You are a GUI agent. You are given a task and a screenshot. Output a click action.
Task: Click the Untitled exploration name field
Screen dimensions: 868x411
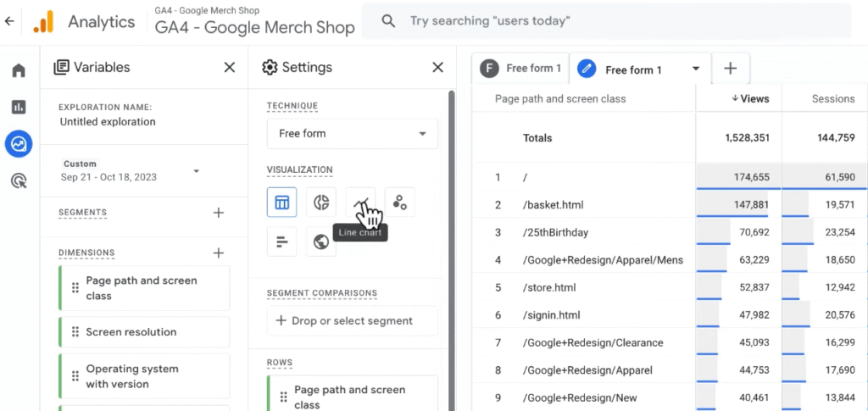pos(108,122)
